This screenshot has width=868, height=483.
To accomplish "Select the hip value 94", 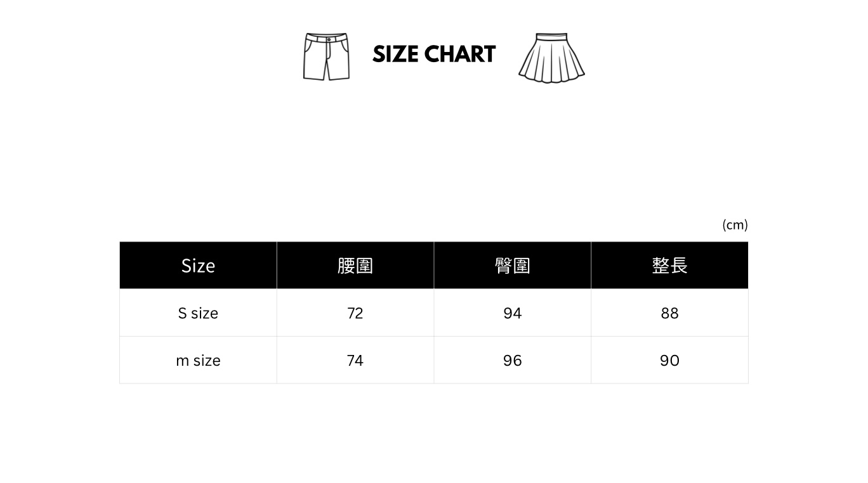I will (x=513, y=313).
